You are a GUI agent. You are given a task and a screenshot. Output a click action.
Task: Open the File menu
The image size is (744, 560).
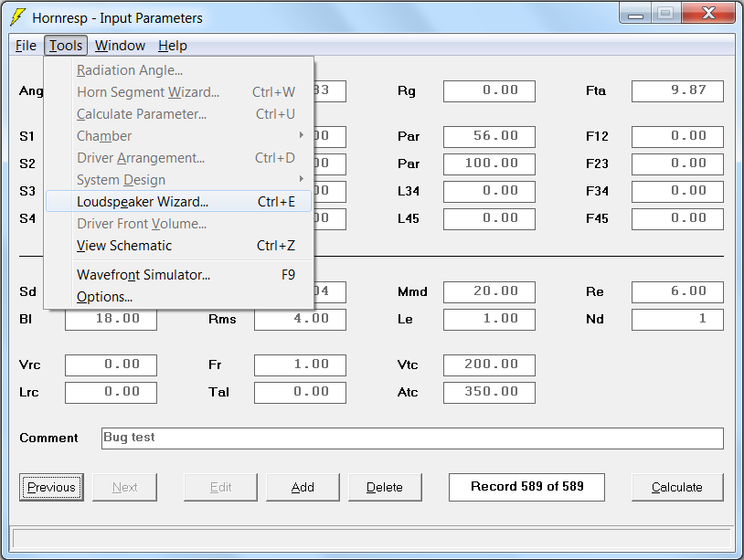(x=26, y=46)
